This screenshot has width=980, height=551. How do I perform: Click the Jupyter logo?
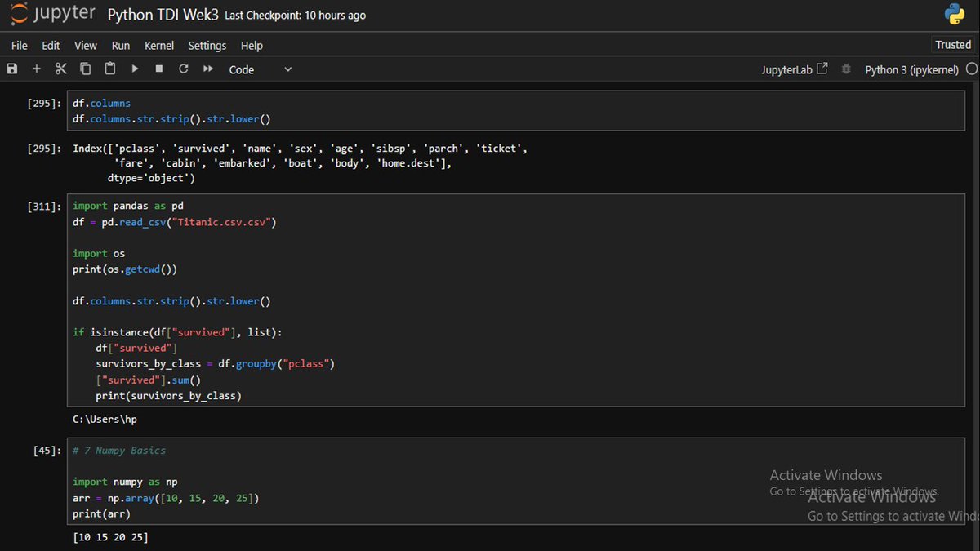click(x=51, y=15)
